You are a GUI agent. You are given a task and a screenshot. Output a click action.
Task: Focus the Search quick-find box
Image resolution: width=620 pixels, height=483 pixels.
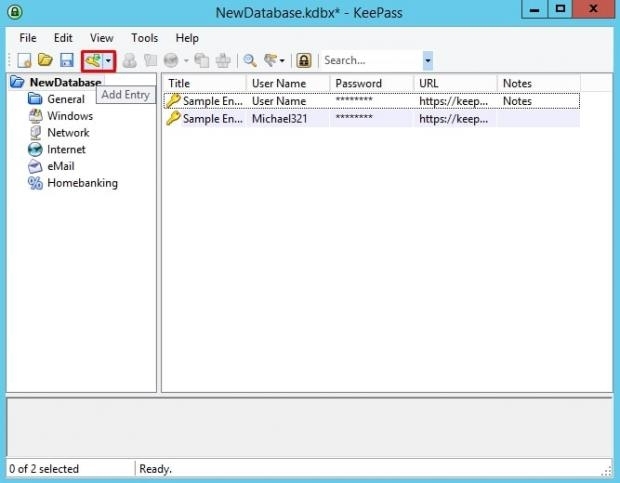(371, 60)
